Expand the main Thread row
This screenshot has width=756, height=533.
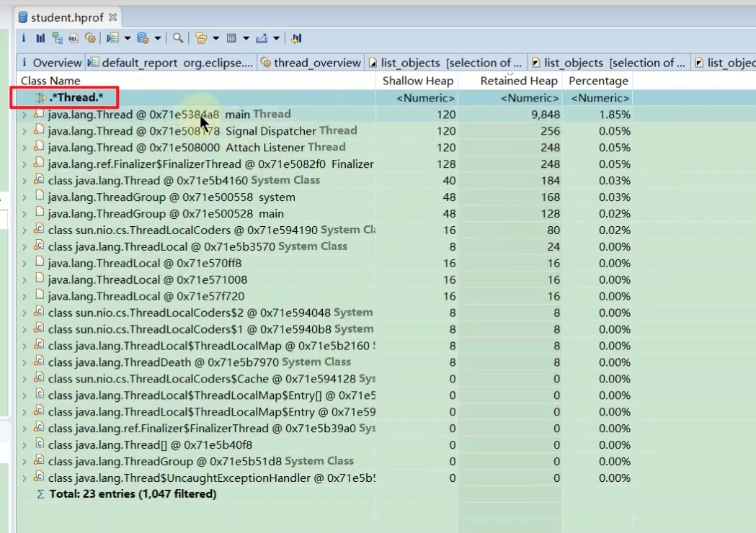[24, 115]
